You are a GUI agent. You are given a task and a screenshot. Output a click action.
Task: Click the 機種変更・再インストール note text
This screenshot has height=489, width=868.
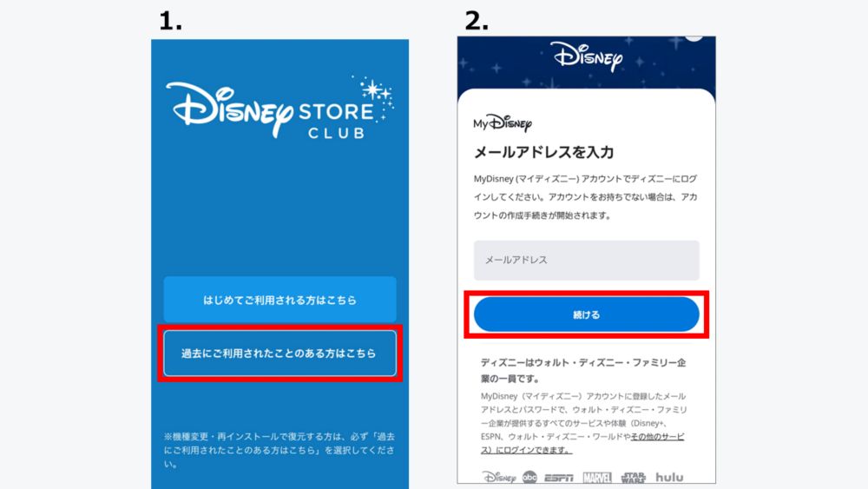pyautogui.click(x=279, y=450)
